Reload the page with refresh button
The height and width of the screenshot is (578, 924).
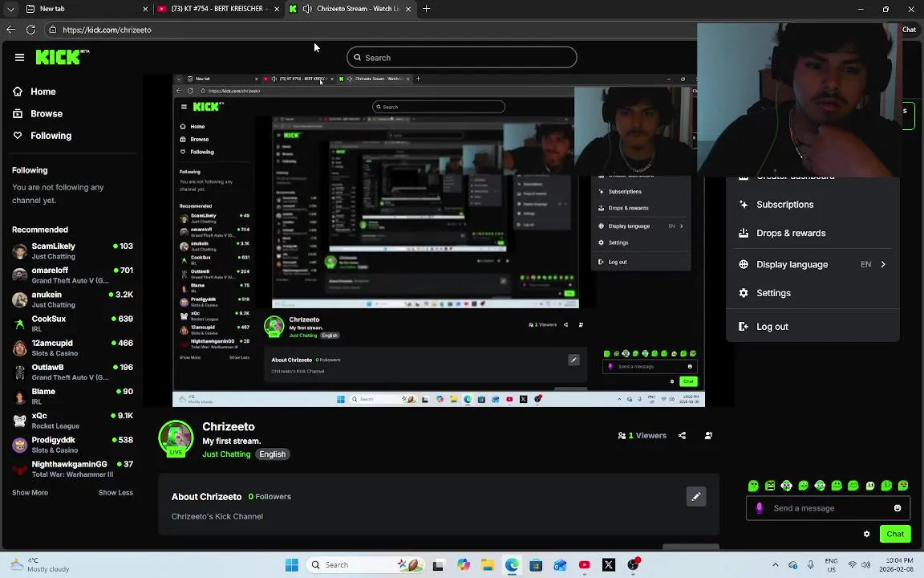[30, 30]
